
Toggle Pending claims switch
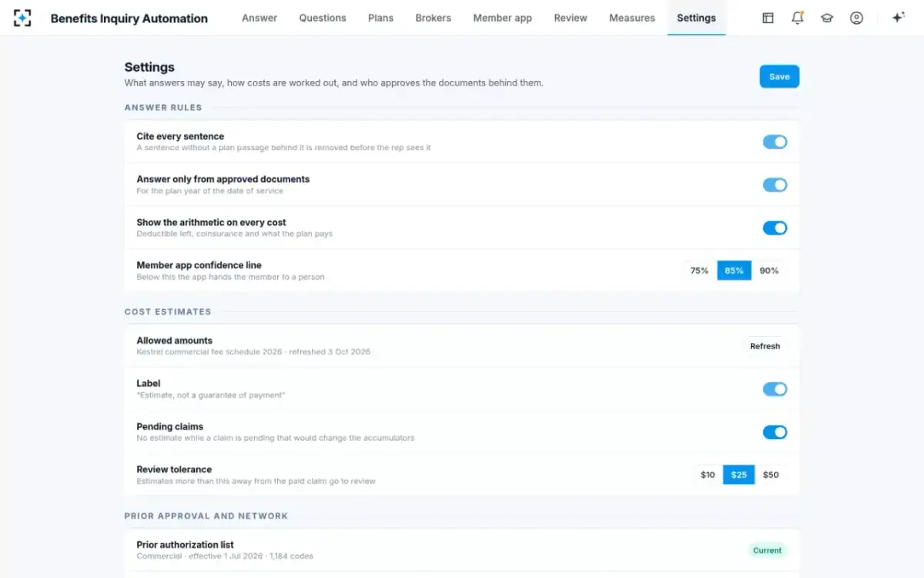click(x=775, y=432)
